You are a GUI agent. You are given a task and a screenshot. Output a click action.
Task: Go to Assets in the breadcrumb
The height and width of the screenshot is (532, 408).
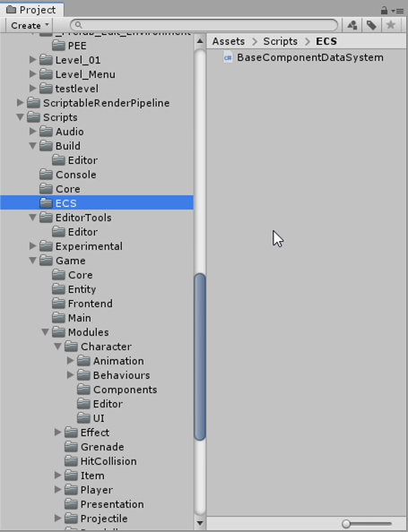229,41
